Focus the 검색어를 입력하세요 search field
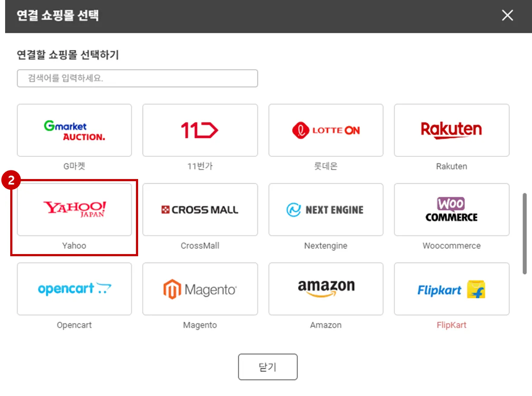The image size is (532, 396). [x=137, y=78]
